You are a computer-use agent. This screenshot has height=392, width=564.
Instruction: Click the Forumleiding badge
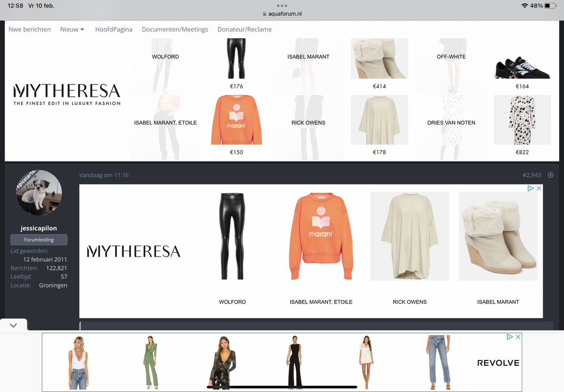coord(39,240)
